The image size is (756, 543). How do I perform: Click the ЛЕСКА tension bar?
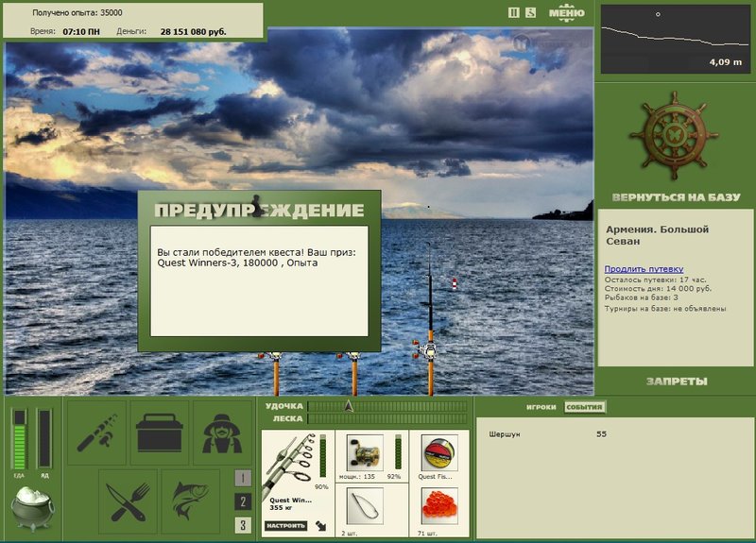point(387,418)
